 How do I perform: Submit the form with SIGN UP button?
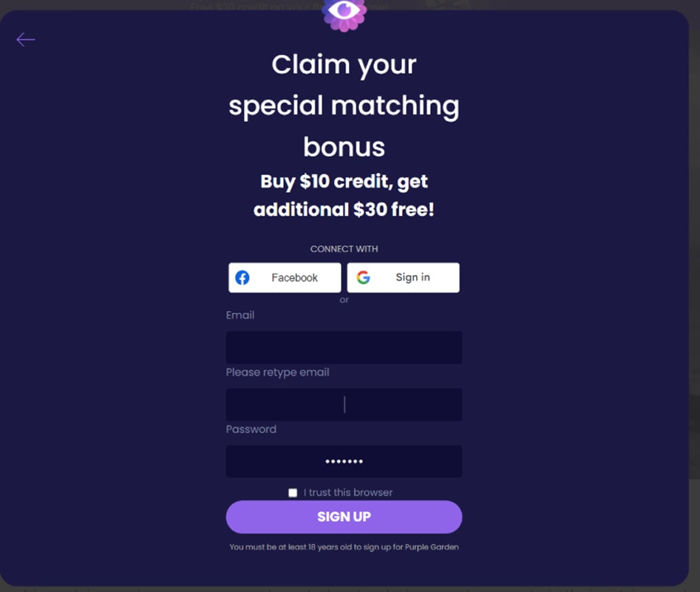pyautogui.click(x=344, y=517)
